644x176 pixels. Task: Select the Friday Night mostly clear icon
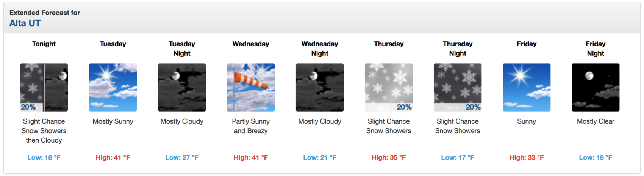pos(596,87)
